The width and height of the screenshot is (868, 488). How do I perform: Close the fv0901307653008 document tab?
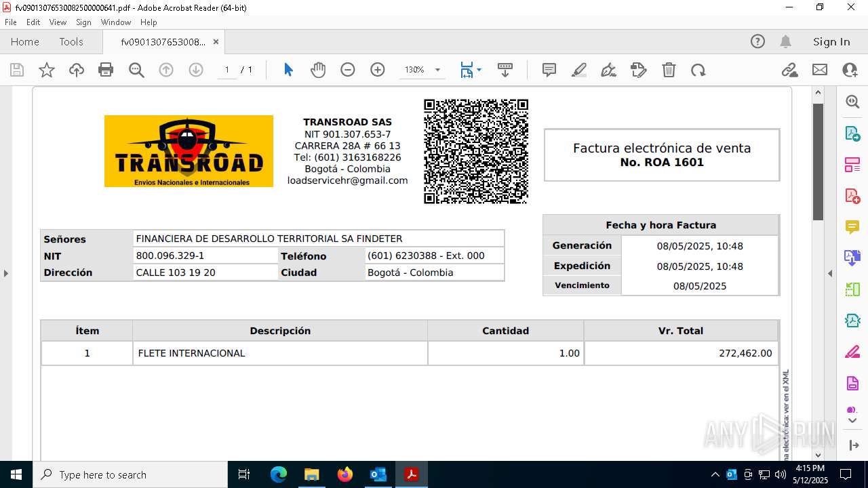click(x=216, y=41)
